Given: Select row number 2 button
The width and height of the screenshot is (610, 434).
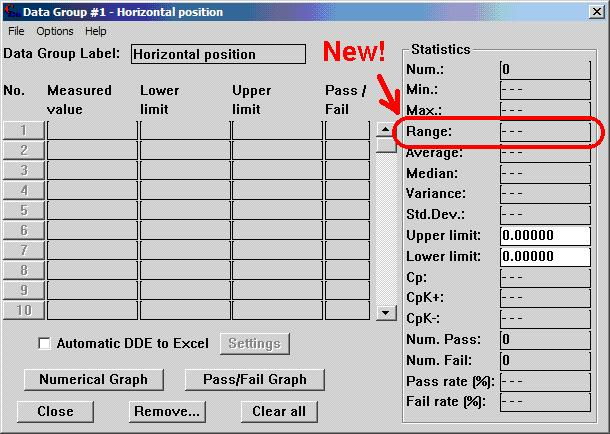Looking at the screenshot, I should click(x=24, y=150).
